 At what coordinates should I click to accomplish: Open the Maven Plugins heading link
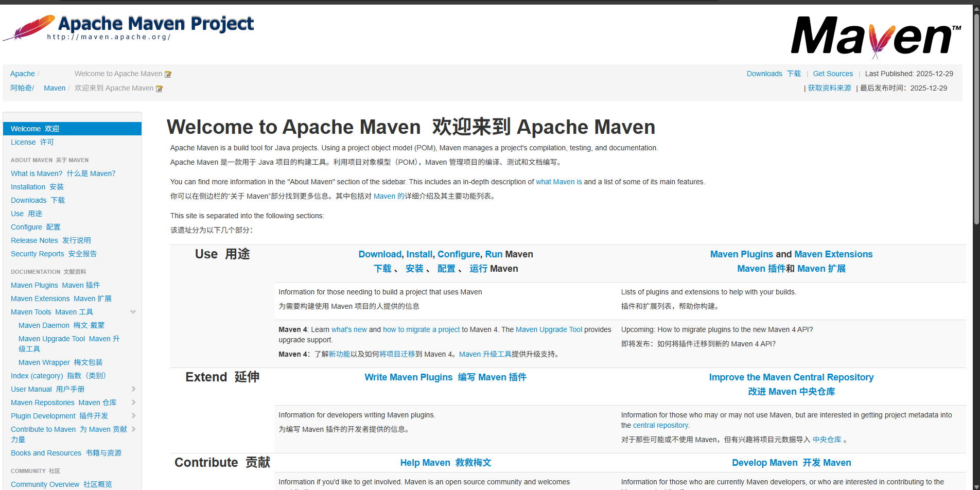point(742,254)
